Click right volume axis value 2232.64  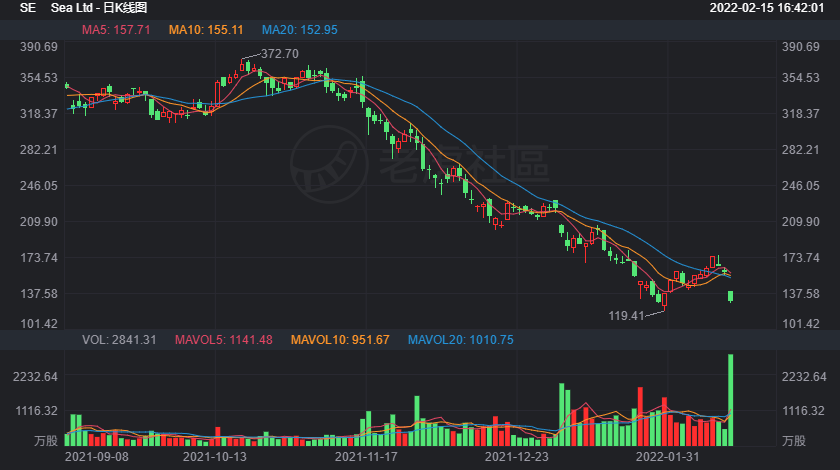click(804, 377)
